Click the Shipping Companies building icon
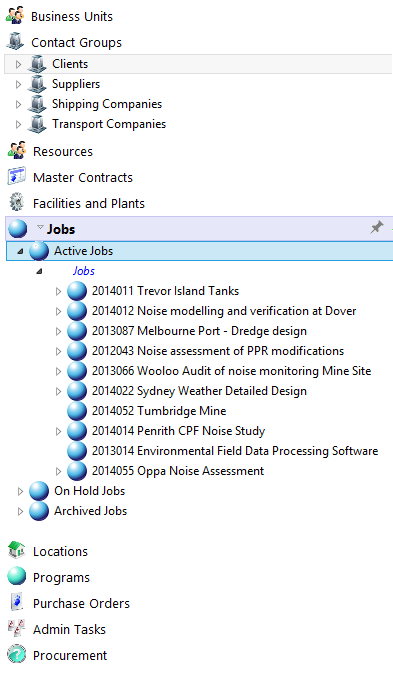393x677 pixels. click(x=37, y=104)
